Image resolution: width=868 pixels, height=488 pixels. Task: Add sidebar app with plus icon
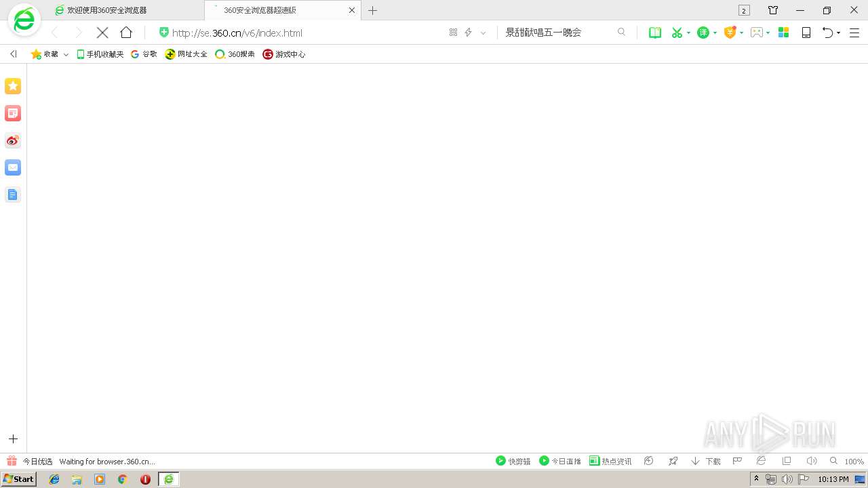pyautogui.click(x=13, y=439)
